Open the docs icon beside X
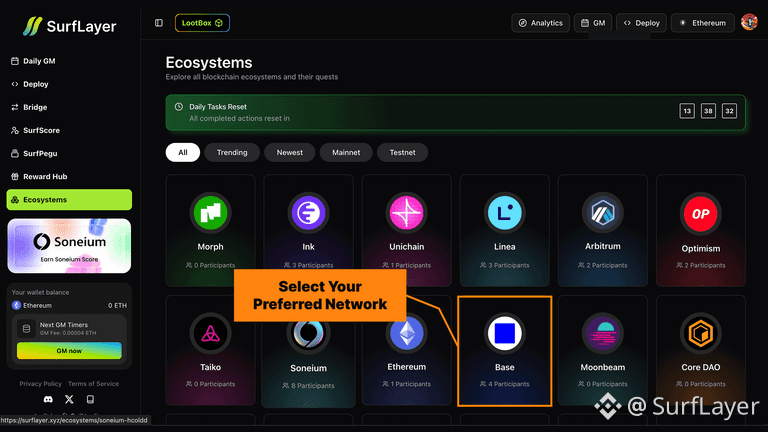The height and width of the screenshot is (432, 768). point(90,400)
